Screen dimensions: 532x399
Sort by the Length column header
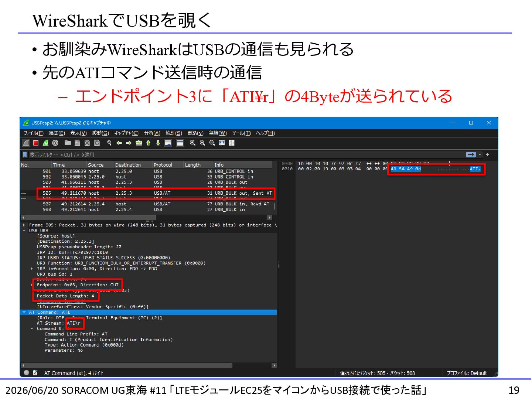pyautogui.click(x=198, y=165)
